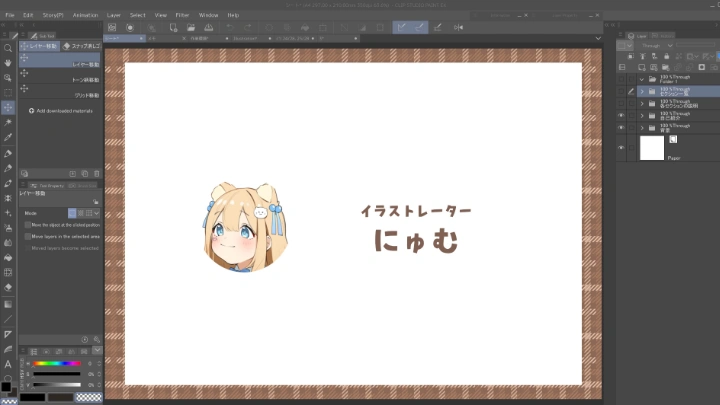Select the Pen tool

pos(8,153)
